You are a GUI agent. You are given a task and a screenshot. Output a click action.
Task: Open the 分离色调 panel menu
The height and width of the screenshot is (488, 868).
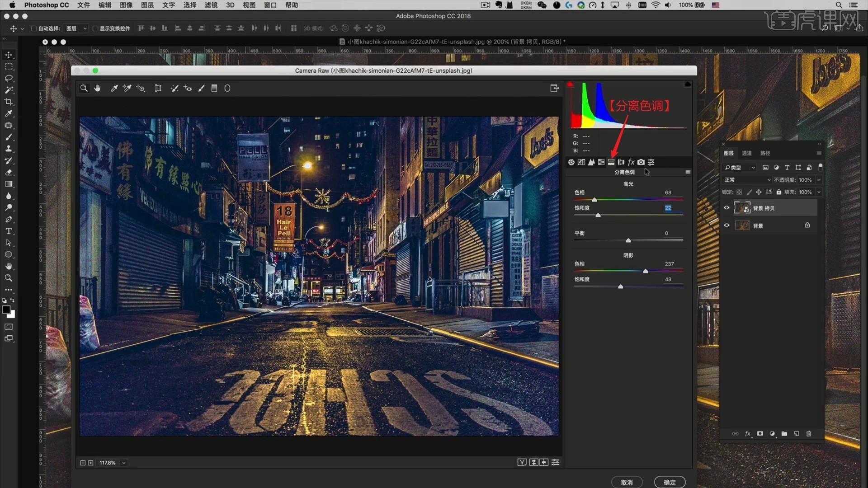[688, 172]
